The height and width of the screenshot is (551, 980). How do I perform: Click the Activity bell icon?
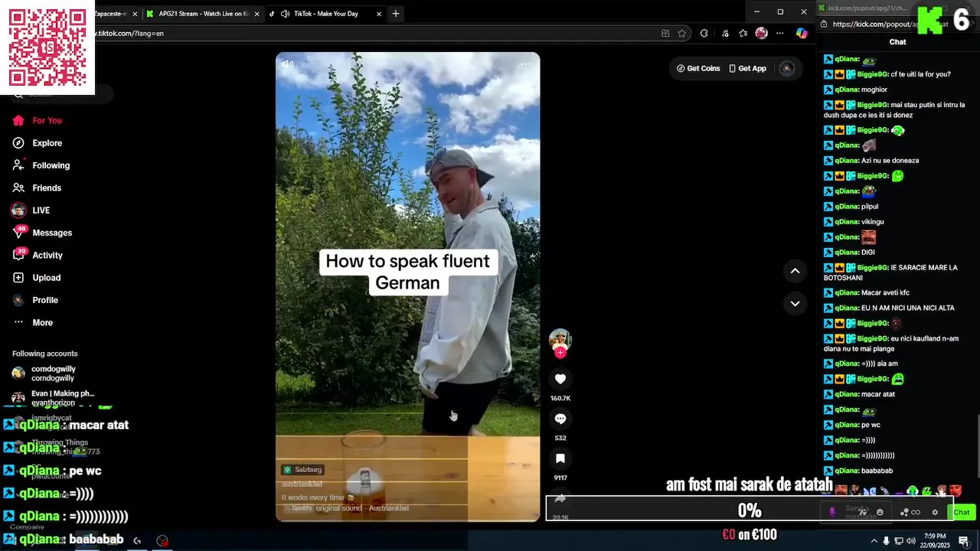pos(18,255)
